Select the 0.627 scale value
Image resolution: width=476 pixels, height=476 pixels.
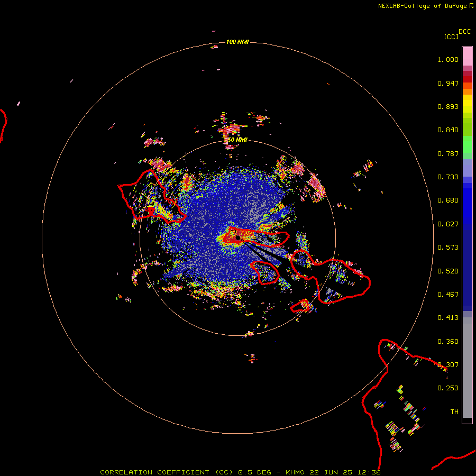pos(448,224)
